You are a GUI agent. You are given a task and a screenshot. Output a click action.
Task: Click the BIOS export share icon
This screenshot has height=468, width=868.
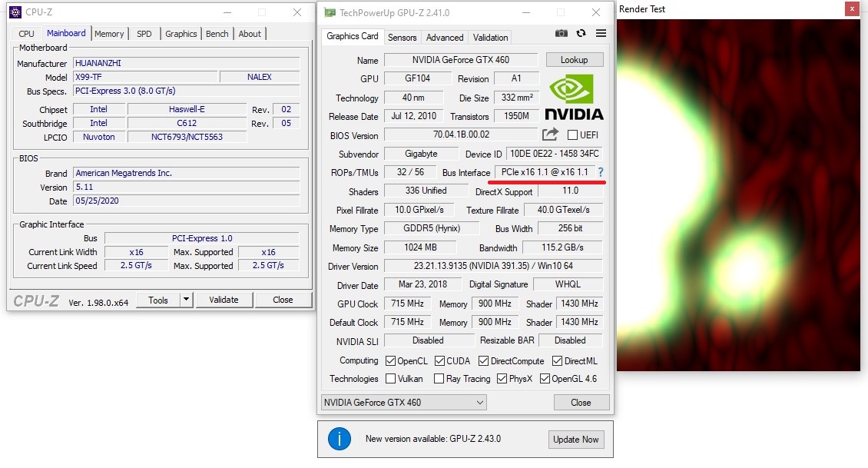coord(550,134)
